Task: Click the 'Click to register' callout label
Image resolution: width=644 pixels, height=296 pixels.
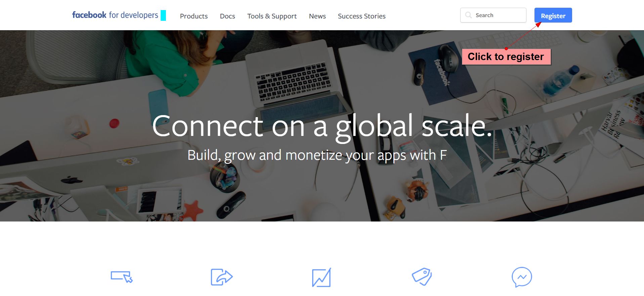Action: pos(506,57)
